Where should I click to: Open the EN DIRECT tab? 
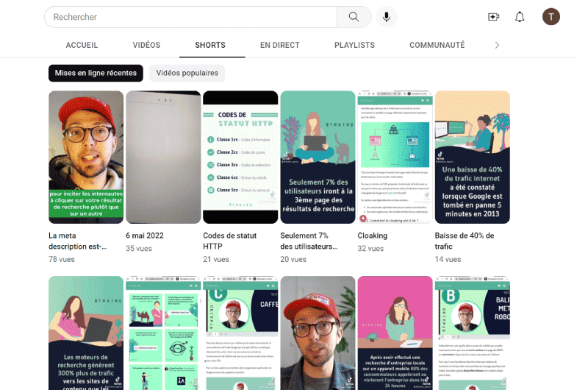tap(280, 45)
